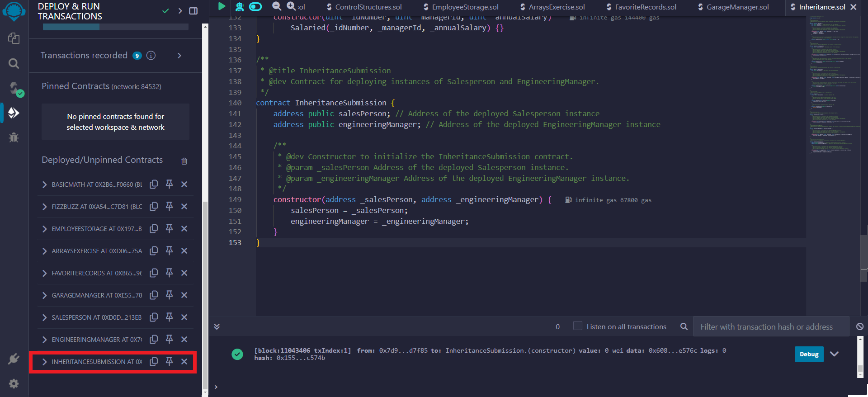Close the Inheritance.sol tab

tap(853, 7)
